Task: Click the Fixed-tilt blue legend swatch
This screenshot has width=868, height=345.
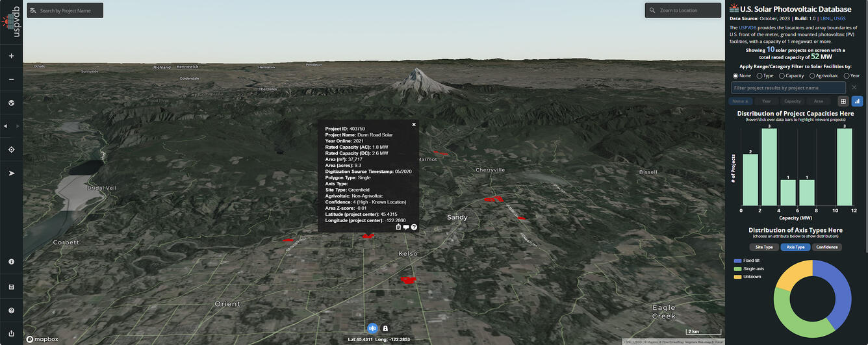Action: [737, 260]
